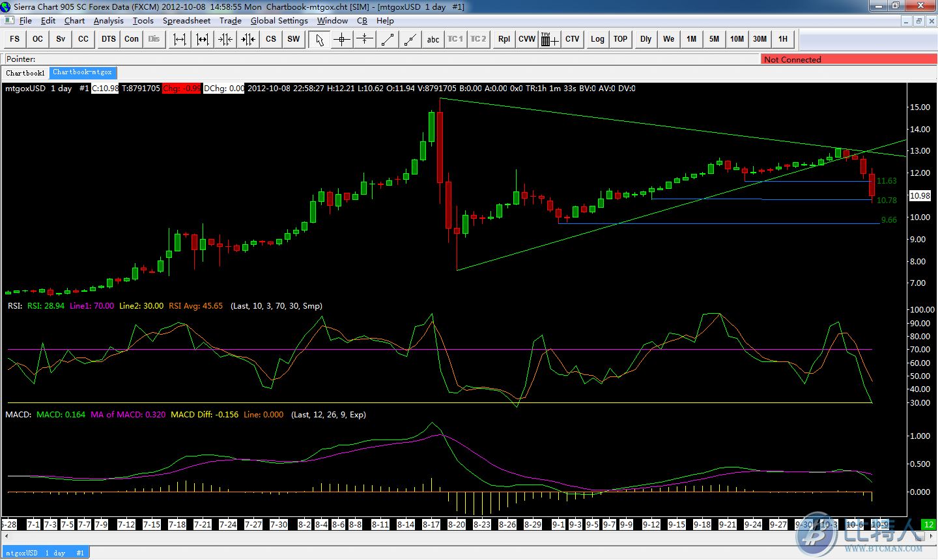Open the Global Settings menu

279,20
